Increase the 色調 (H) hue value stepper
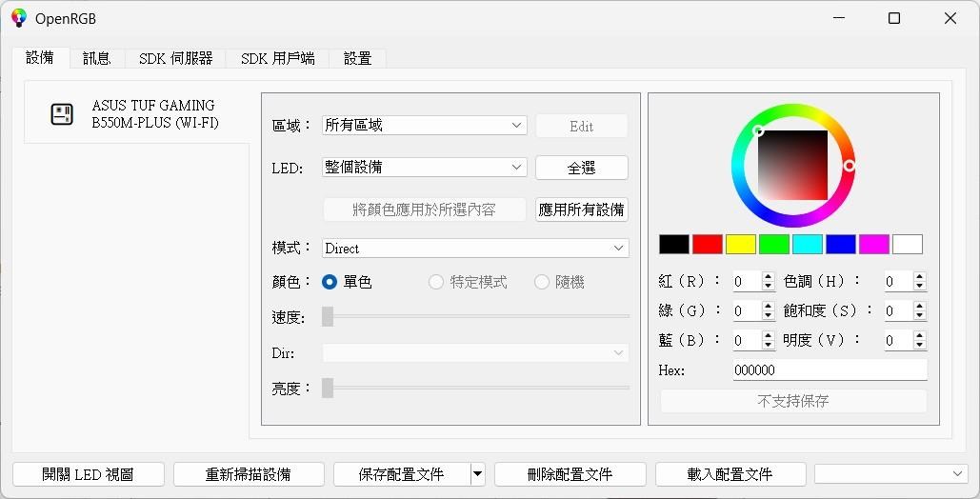 pyautogui.click(x=919, y=276)
